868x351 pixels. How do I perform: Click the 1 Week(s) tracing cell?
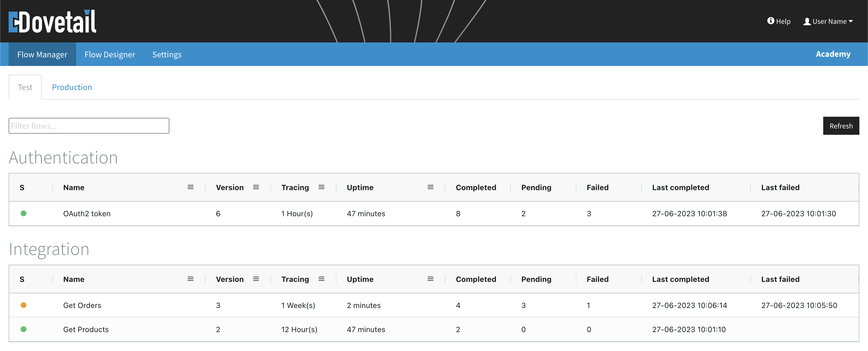[x=298, y=305]
